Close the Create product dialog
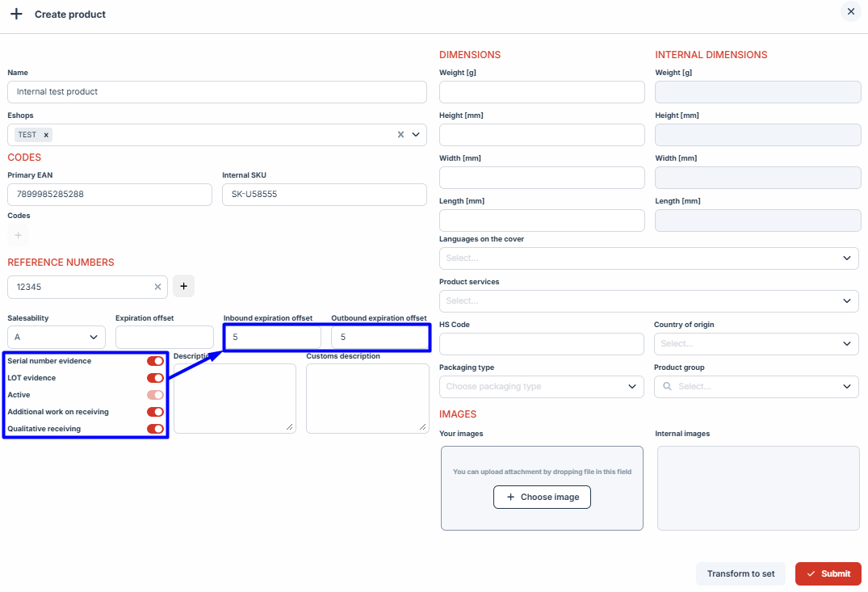Viewport: 868px width, 592px height. (850, 11)
